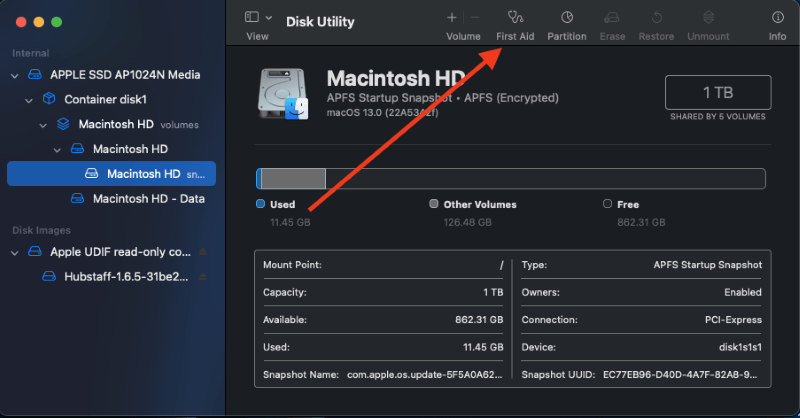
Task: Click the '862.31 GB' Available value
Action: [479, 319]
